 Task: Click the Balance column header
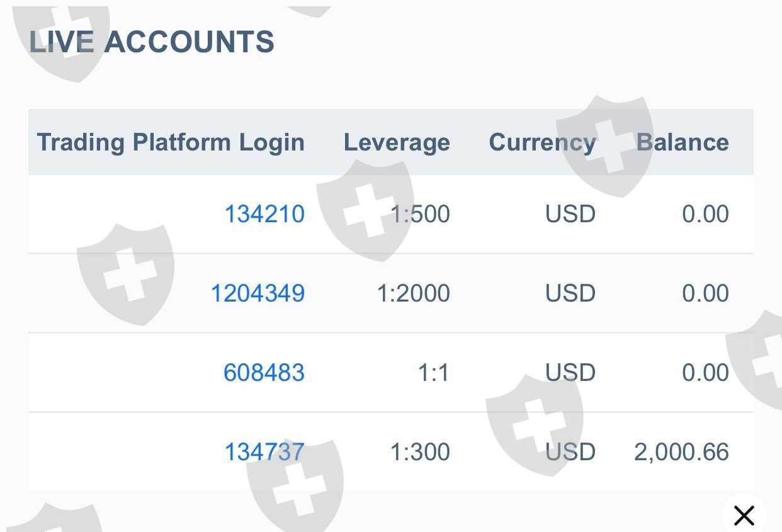[x=683, y=143]
